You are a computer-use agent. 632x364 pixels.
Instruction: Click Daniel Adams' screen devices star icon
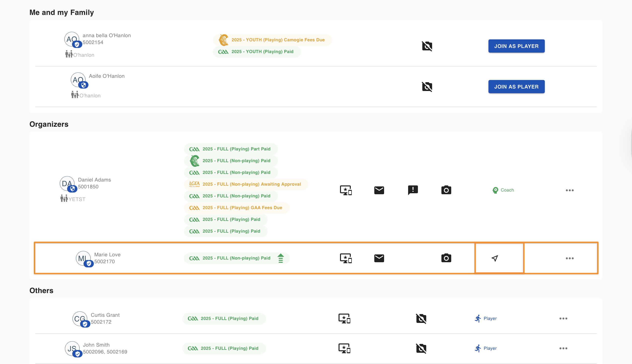346,190
